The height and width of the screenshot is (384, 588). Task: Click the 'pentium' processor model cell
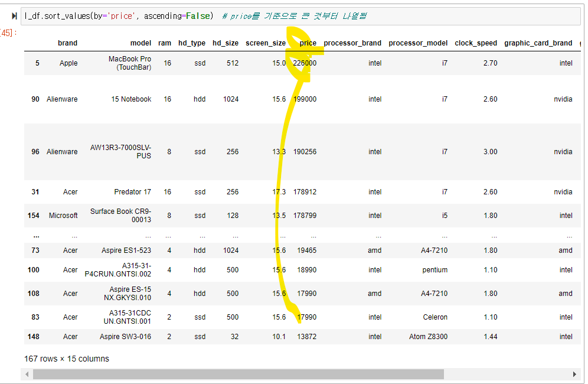[435, 270]
